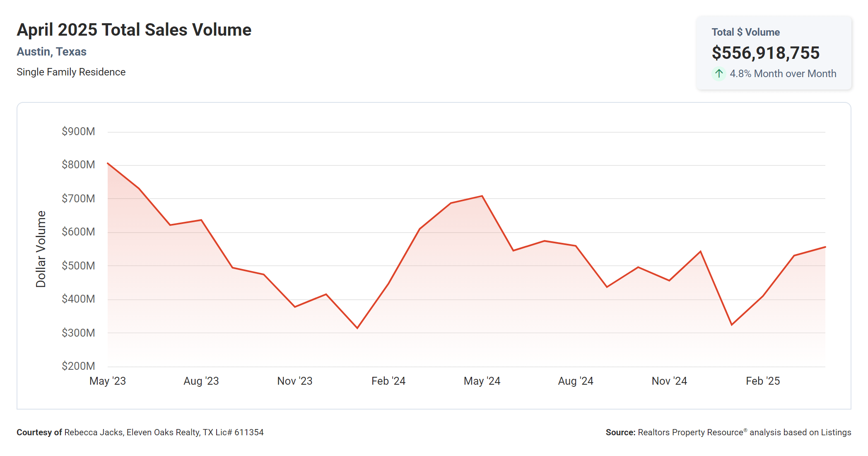Click the lowest data point near Jan '24
Image resolution: width=868 pixels, height=456 pixels.
357,328
